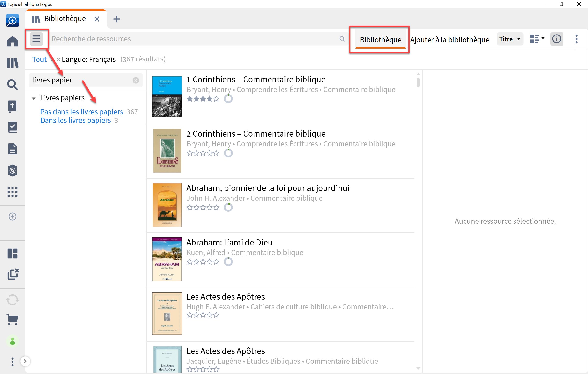Image resolution: width=588 pixels, height=374 pixels.
Task: Open Documents icon in sidebar
Action: point(12,149)
